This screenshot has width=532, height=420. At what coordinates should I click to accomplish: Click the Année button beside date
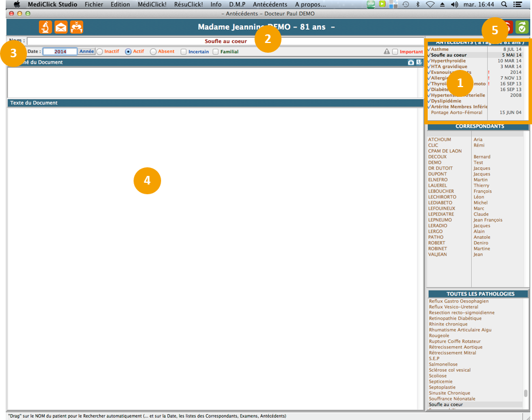(87, 52)
